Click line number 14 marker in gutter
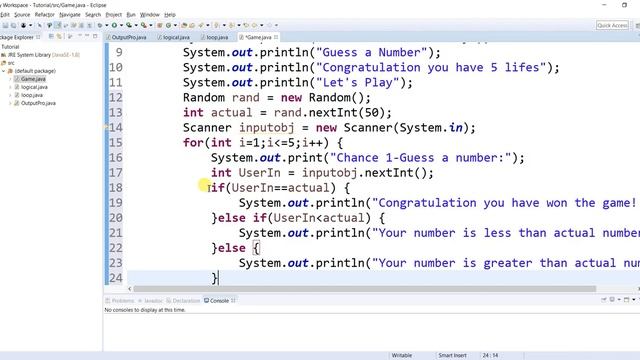The width and height of the screenshot is (640, 360). [116, 128]
